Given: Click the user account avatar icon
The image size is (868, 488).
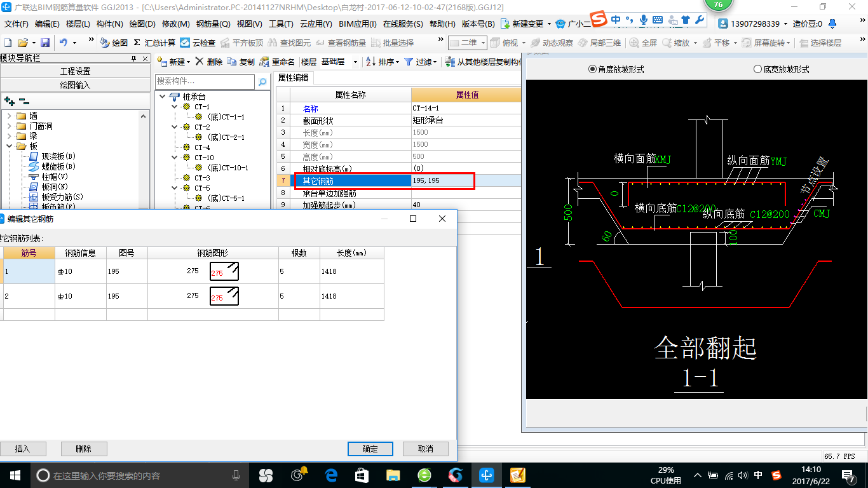Looking at the screenshot, I should 723,24.
